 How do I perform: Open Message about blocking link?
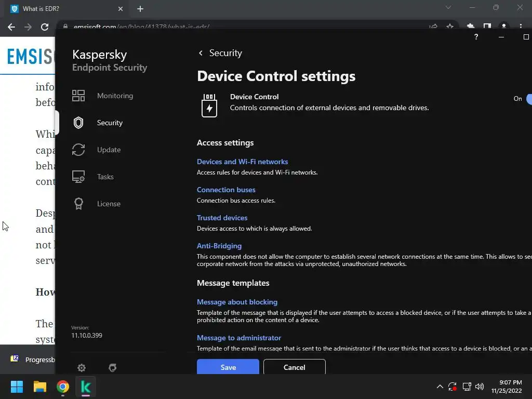click(x=237, y=302)
